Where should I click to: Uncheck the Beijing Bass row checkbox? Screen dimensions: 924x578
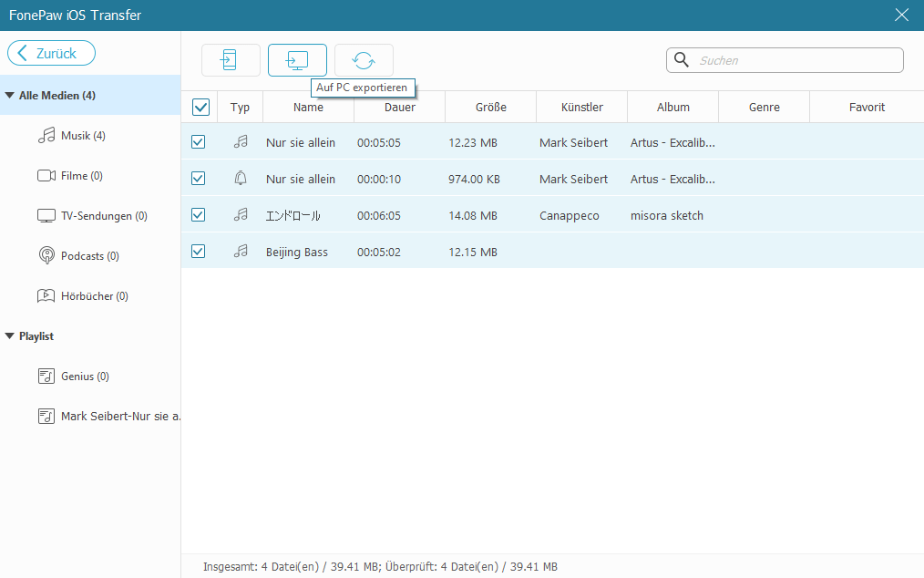(198, 252)
